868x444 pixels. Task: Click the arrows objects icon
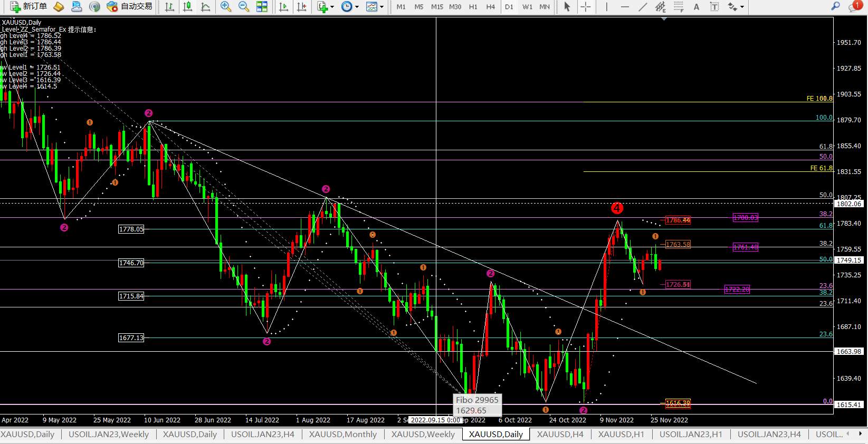(732, 7)
